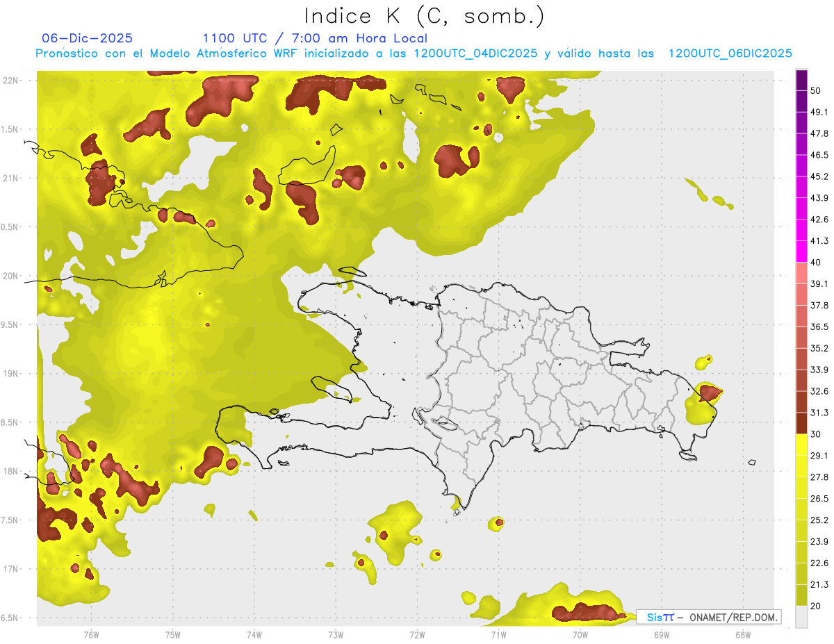Click the "74W" longitude label
The image size is (834, 644).
254,634
